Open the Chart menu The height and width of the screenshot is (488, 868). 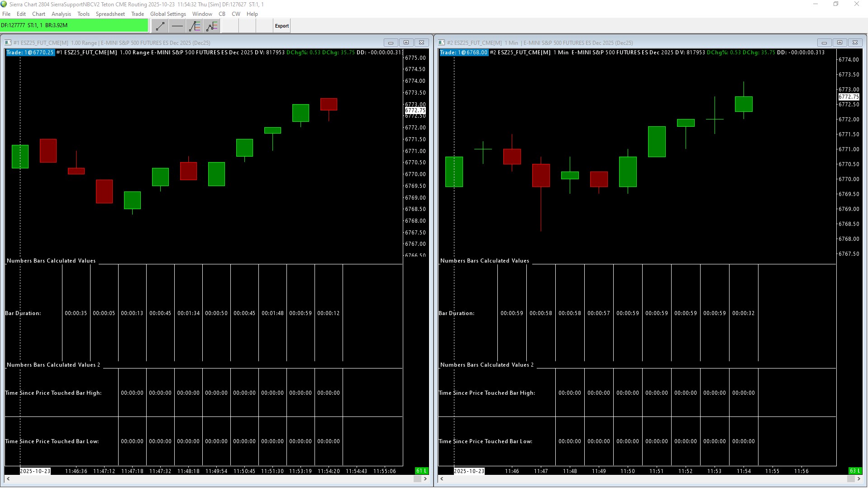pos(38,14)
